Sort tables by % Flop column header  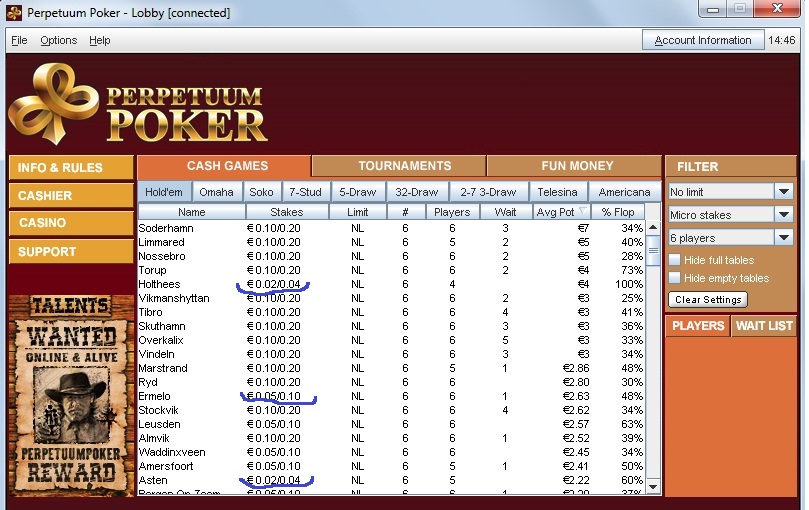point(618,212)
